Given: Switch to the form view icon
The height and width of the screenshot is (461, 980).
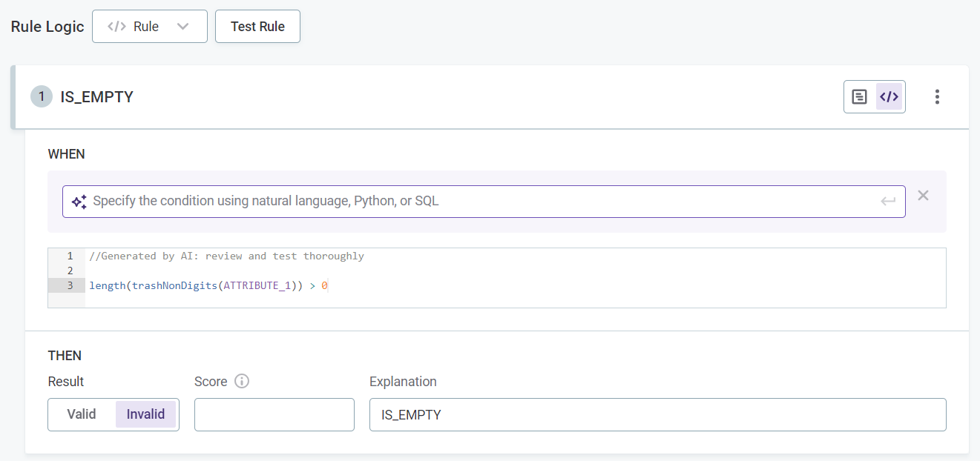Looking at the screenshot, I should coord(859,97).
